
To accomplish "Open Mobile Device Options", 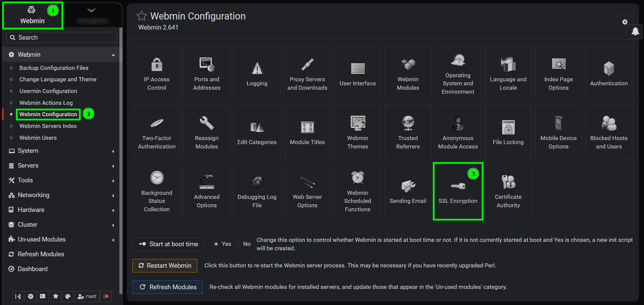I will click(558, 132).
